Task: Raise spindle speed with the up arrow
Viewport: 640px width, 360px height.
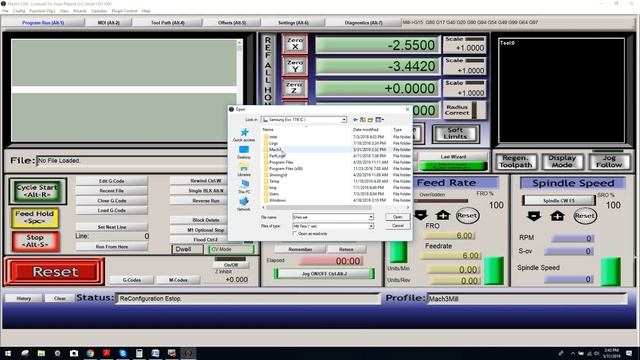Action: tap(557, 216)
